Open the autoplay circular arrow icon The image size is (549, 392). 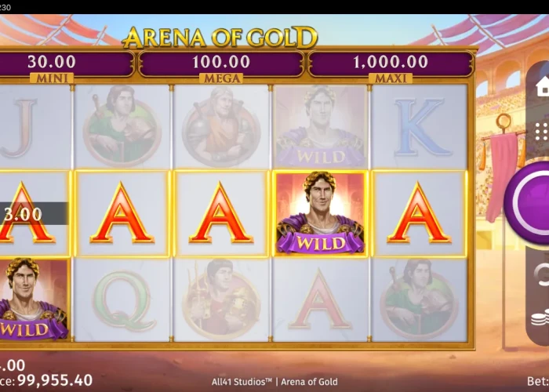pos(541,274)
